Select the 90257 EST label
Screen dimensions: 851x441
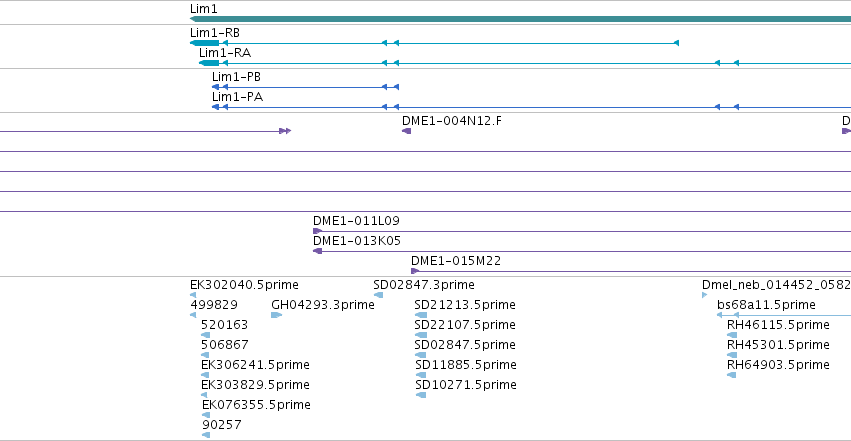click(221, 425)
